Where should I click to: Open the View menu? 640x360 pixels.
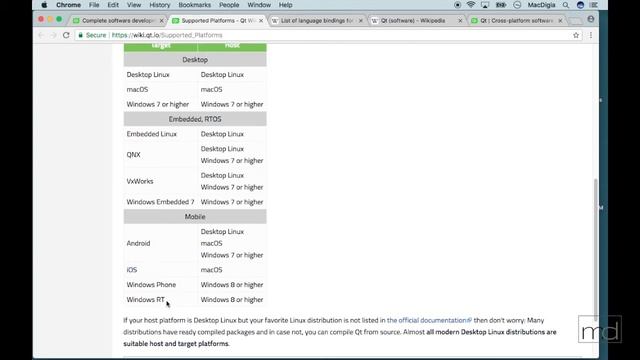133,5
